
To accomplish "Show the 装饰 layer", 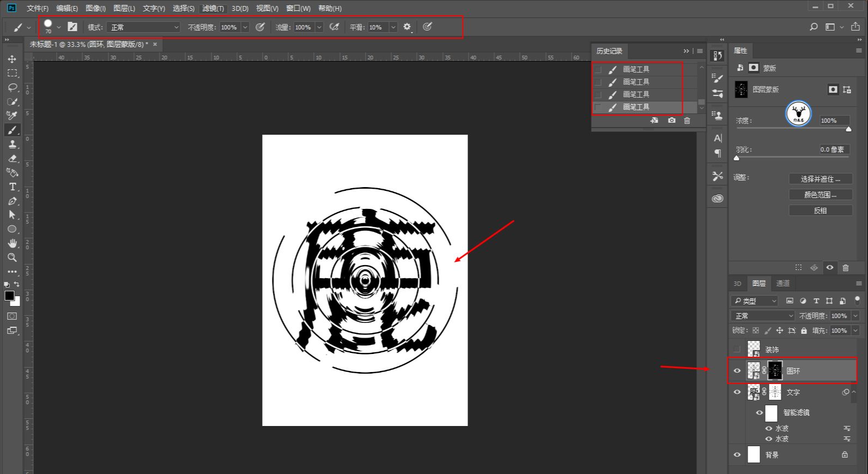I will [x=737, y=349].
